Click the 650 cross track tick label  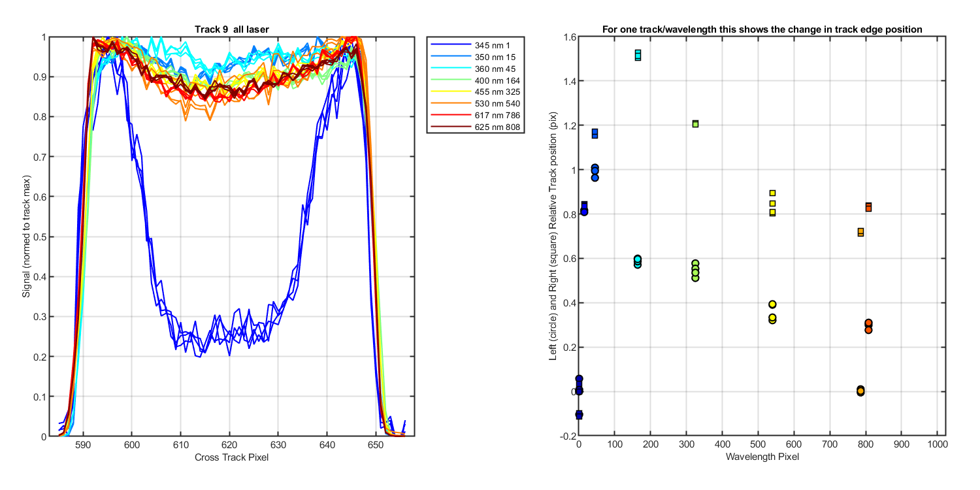[x=376, y=446]
